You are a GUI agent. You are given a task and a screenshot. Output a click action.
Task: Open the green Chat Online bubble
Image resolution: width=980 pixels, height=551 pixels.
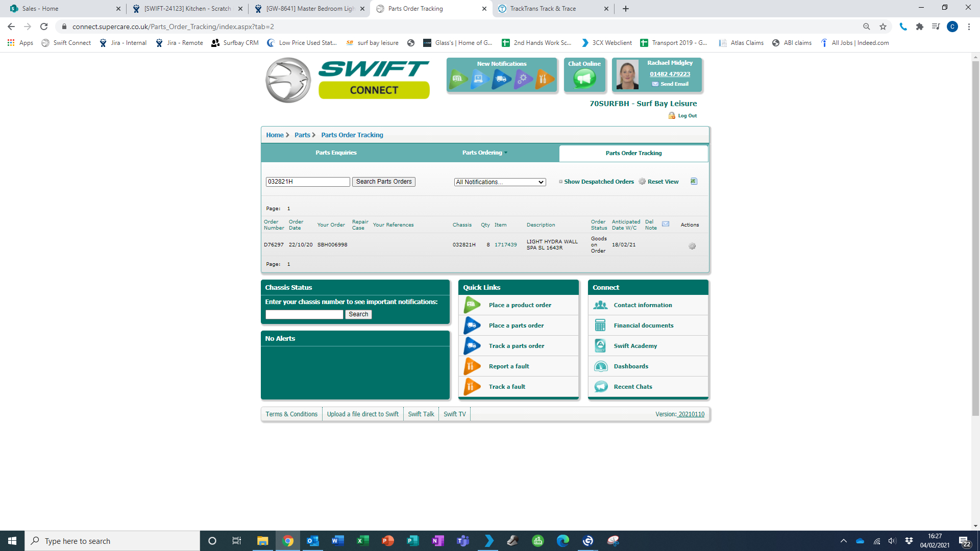584,79
